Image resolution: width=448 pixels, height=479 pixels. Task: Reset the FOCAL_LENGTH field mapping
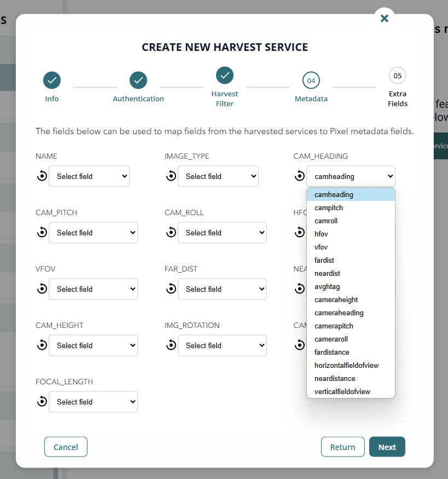point(42,402)
